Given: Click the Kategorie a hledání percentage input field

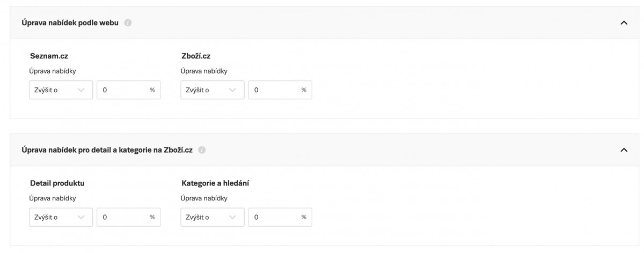Looking at the screenshot, I should [276, 217].
